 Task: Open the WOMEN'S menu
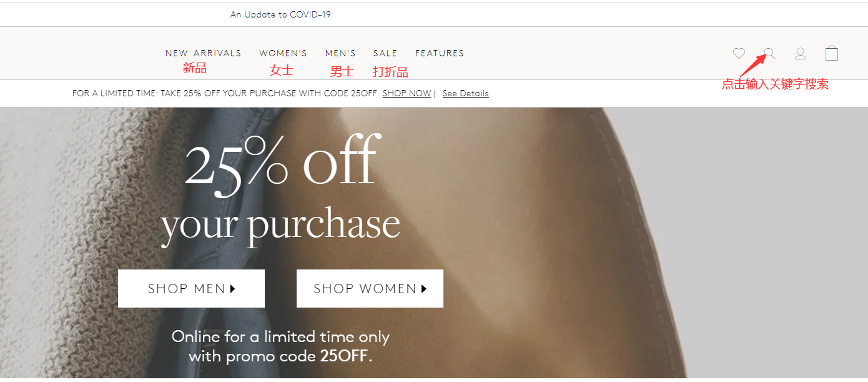[284, 53]
